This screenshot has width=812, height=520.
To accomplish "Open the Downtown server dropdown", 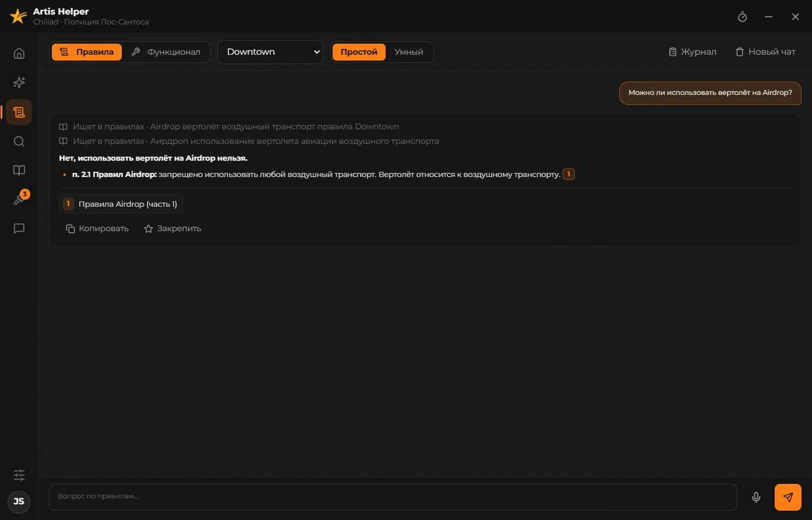I will (270, 52).
